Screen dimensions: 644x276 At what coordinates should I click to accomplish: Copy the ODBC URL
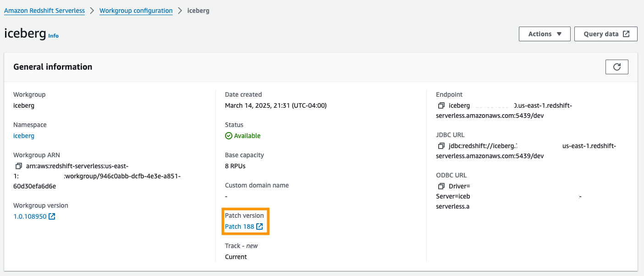coord(441,186)
